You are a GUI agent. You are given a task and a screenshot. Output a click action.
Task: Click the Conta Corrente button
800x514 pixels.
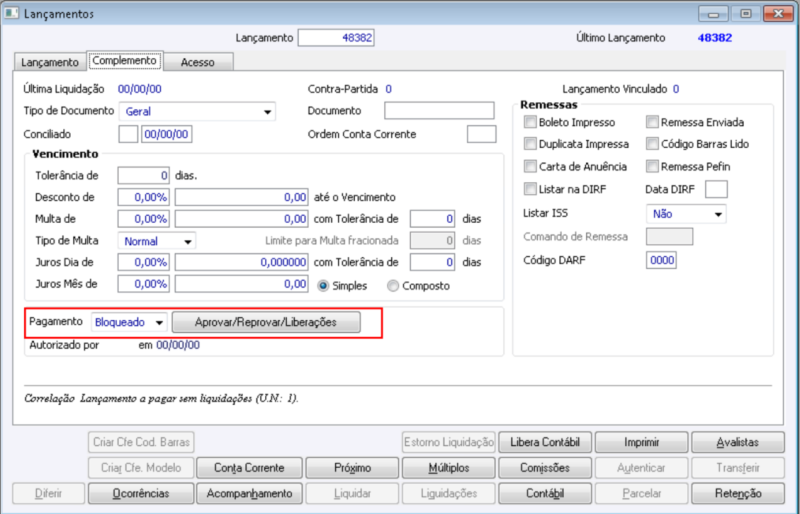(249, 468)
